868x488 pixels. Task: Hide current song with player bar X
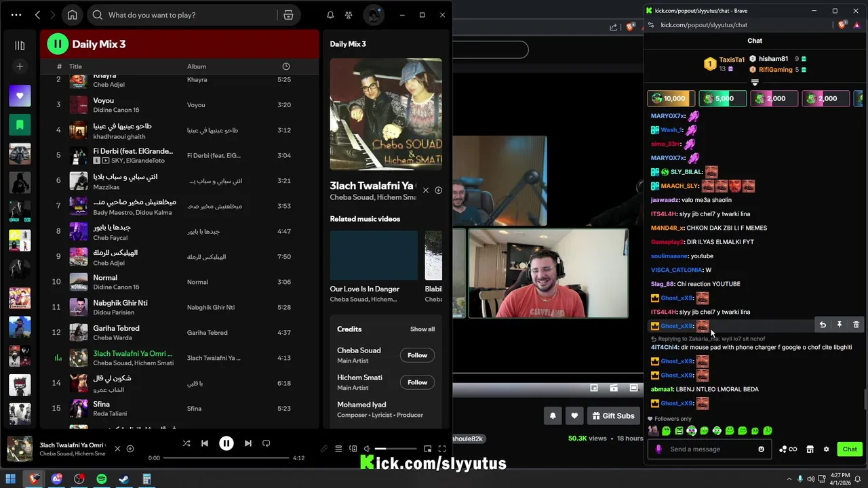[x=117, y=449]
